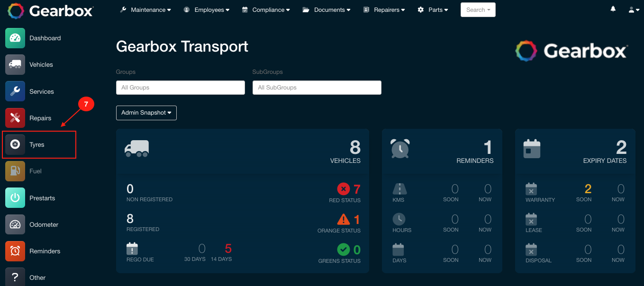Expand the Employees menu

click(x=206, y=9)
